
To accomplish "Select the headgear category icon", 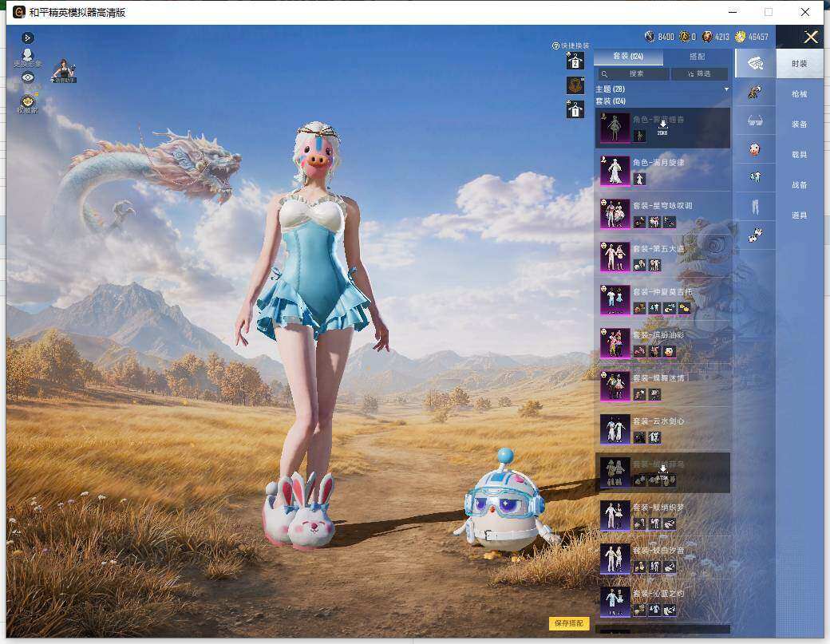I will coord(755,92).
